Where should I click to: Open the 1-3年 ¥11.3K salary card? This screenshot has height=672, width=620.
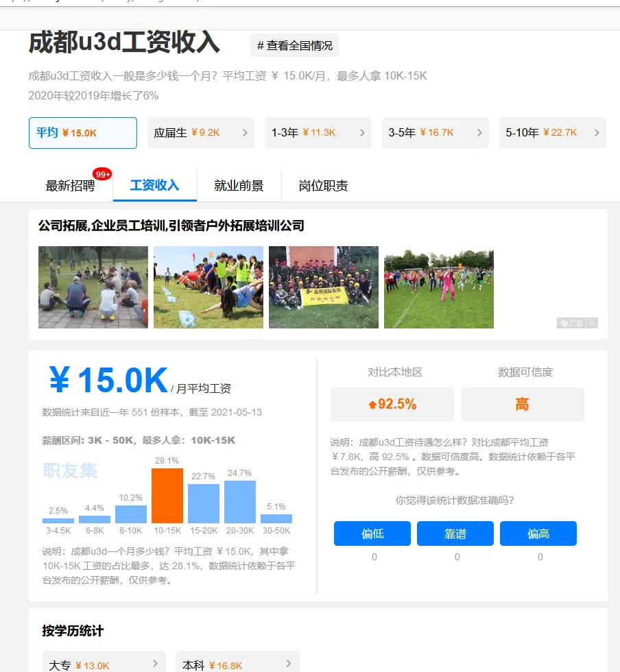(x=318, y=133)
